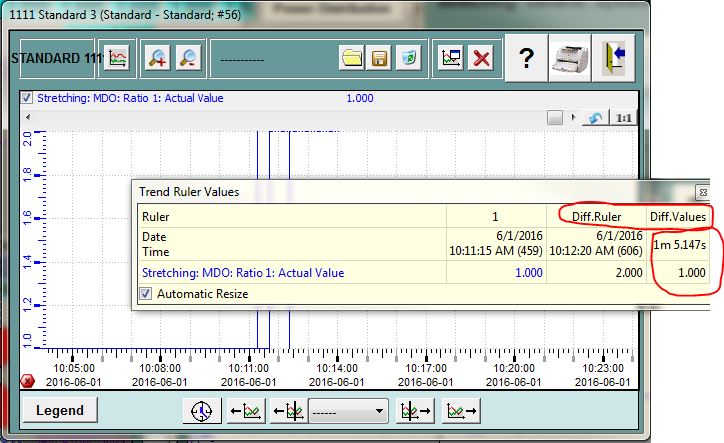Uncheck Stretching MDO Ratio 1 trend checkbox
Screen dimensions: 724x443
click(27, 99)
